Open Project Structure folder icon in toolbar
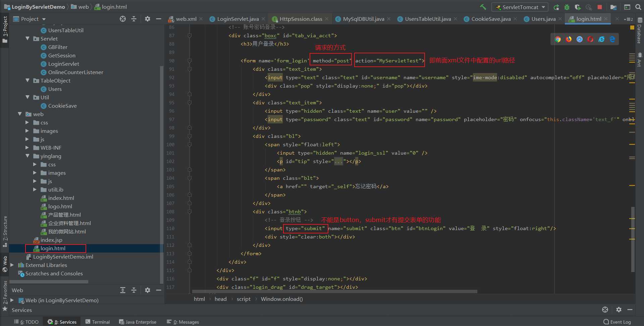 pyautogui.click(x=613, y=7)
